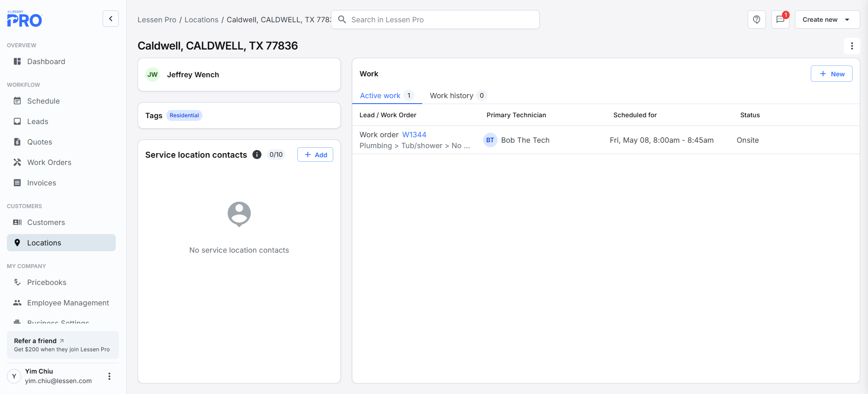Click the Invoices list icon
868x394 pixels.
[x=17, y=183]
